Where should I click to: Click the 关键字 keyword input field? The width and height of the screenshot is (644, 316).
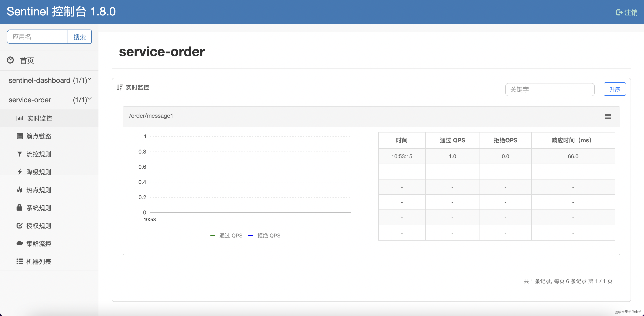point(550,90)
